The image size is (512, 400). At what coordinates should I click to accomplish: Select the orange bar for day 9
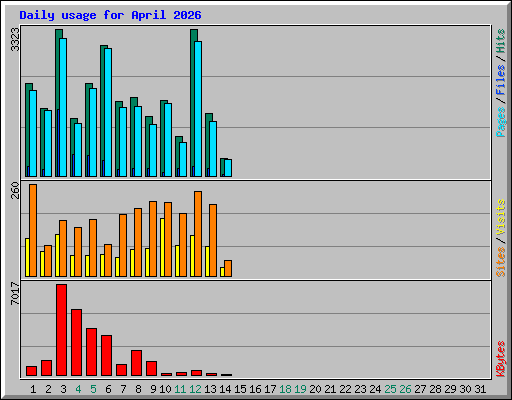(x=153, y=239)
